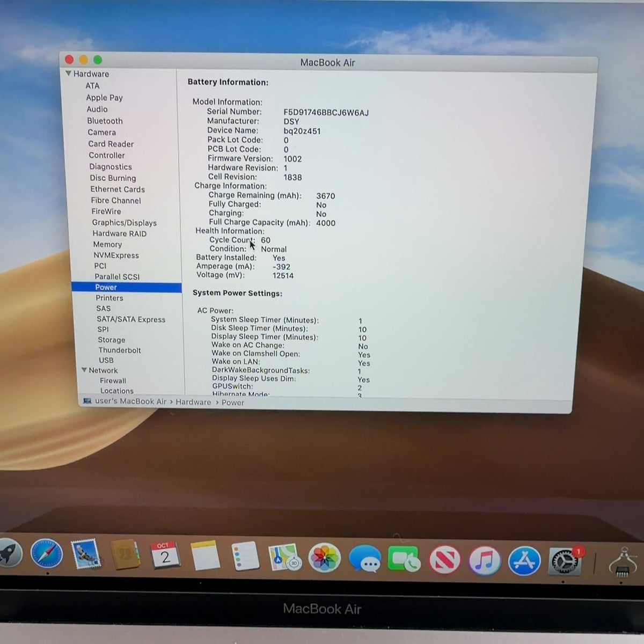Open Safari from the dock

point(46,554)
